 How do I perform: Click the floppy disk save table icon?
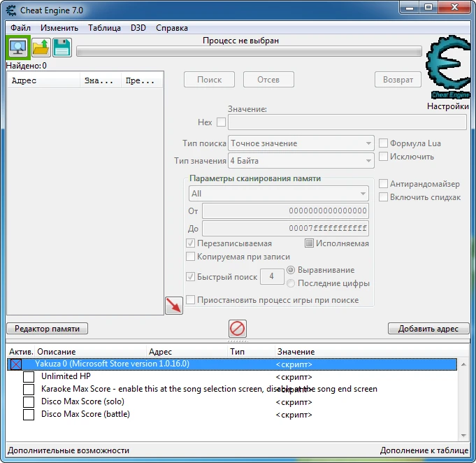point(62,48)
